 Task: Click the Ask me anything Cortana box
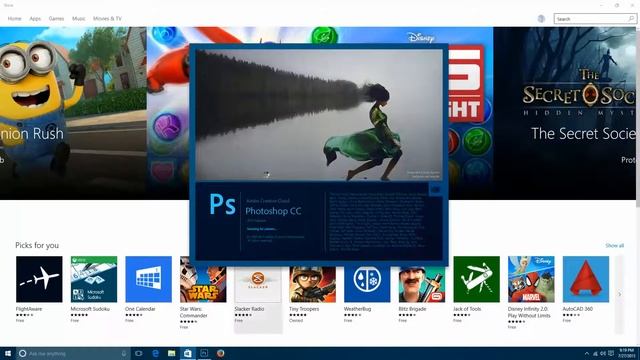click(x=73, y=353)
